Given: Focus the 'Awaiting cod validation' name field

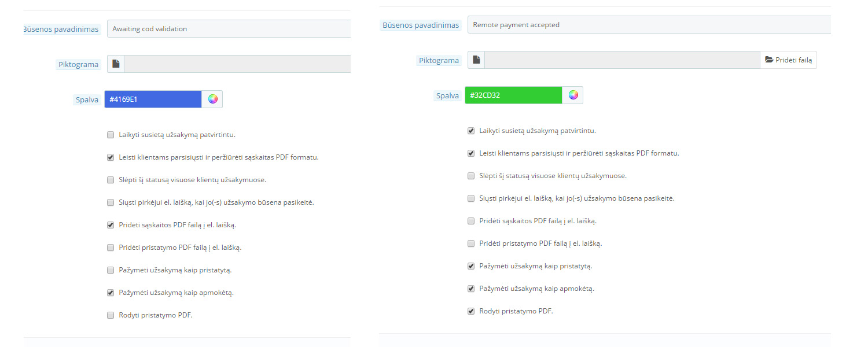Looking at the screenshot, I should [229, 29].
